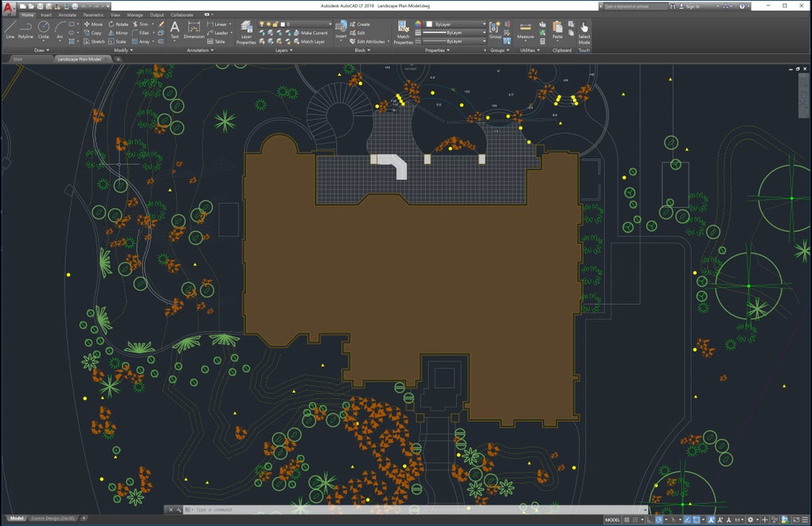Click Sign In link
The height and width of the screenshot is (526, 812).
pos(689,6)
